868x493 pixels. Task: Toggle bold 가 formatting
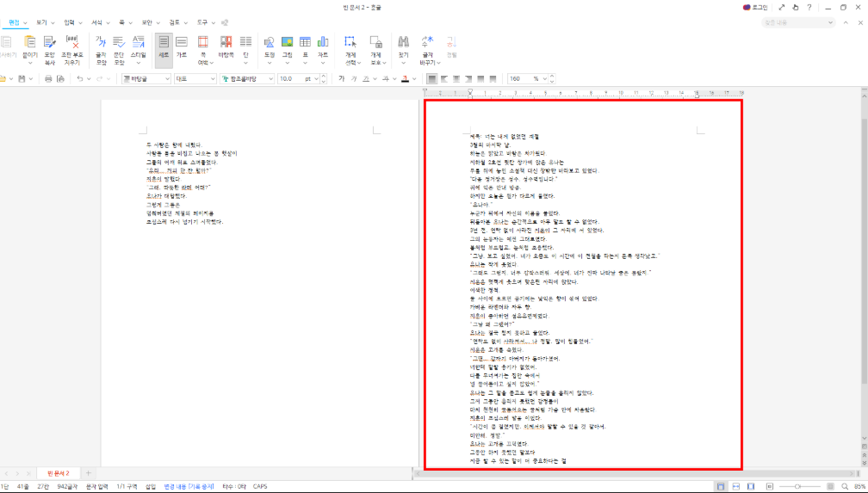point(342,79)
